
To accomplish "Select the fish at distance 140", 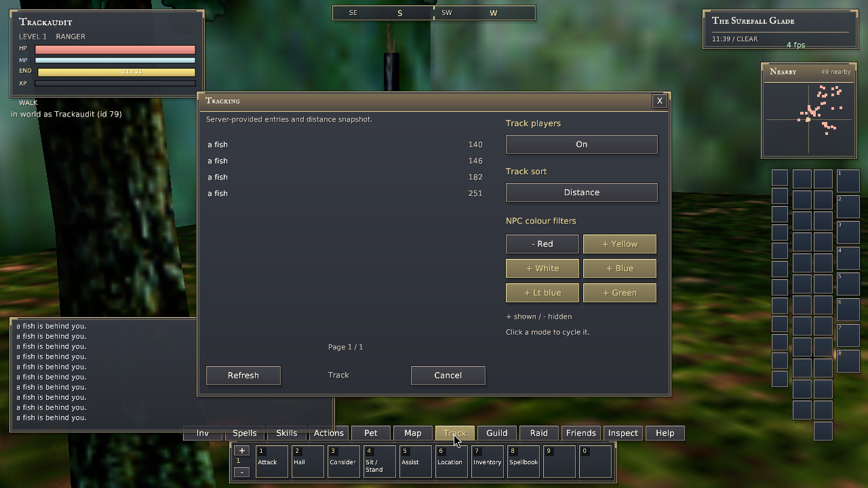I will coord(345,144).
